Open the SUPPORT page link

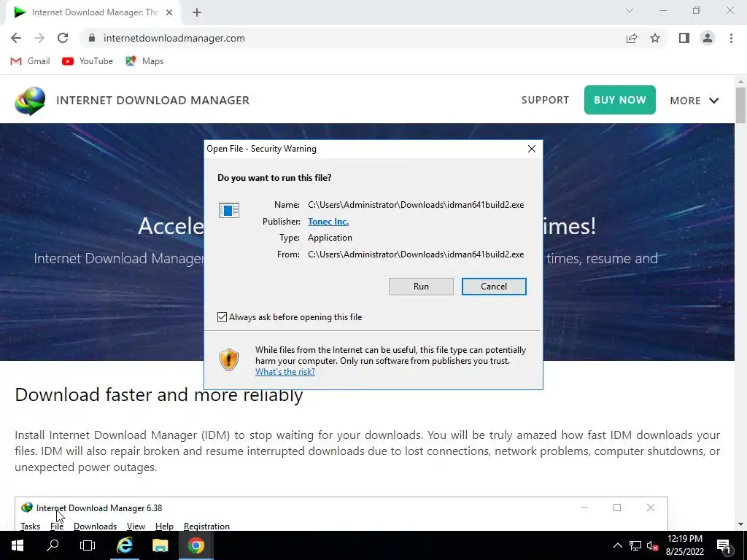[x=545, y=100]
